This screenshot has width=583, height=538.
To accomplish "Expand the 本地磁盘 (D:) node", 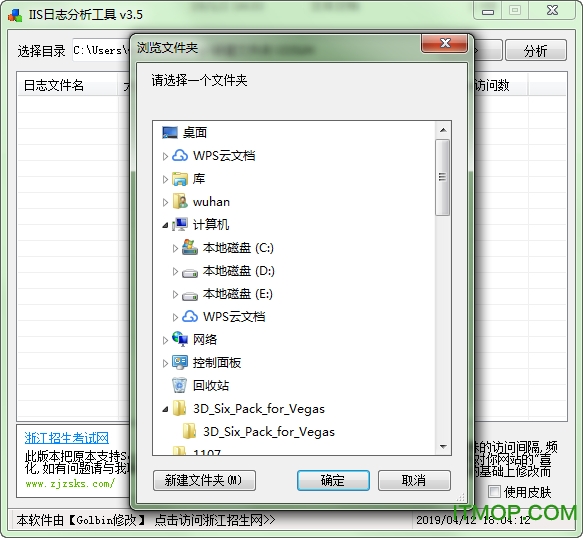I will [175, 271].
